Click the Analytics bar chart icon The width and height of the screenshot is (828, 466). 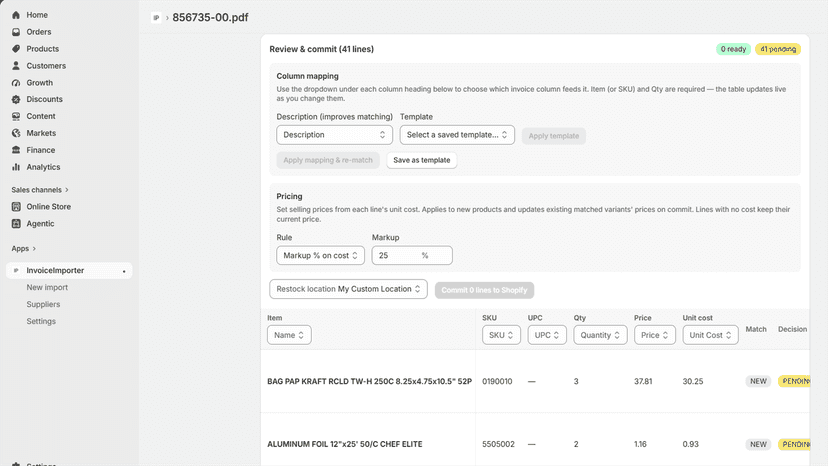[16, 167]
